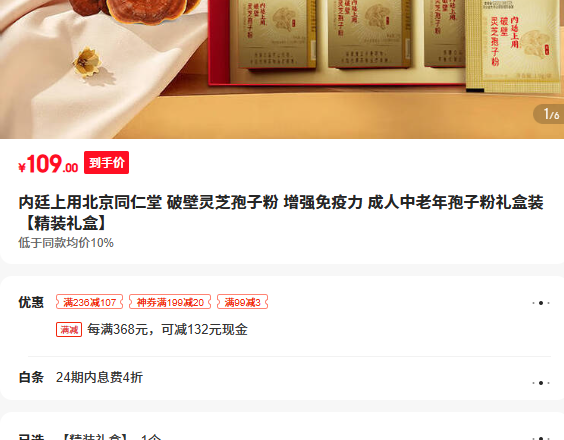Tap the 1/6 image counter badge
The height and width of the screenshot is (440, 564).
point(549,114)
